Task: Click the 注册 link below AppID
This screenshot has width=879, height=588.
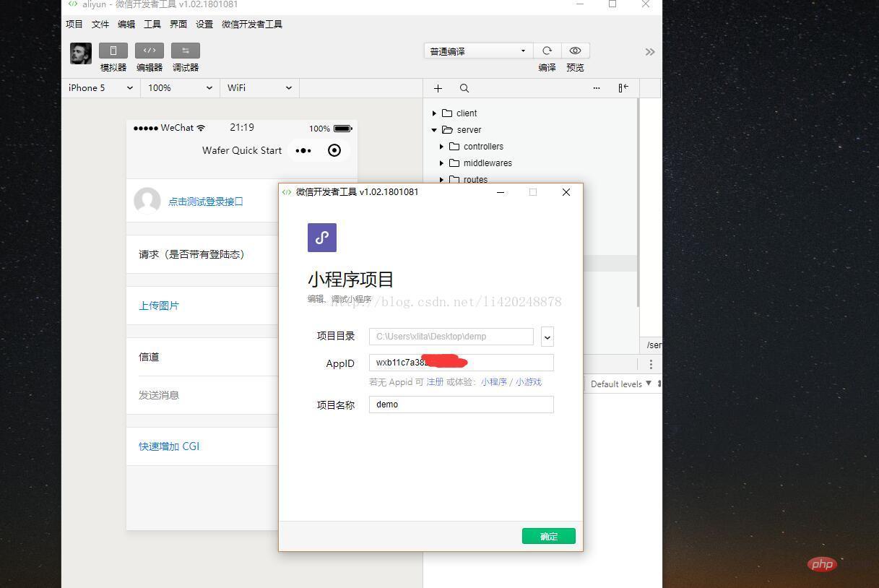Action: pyautogui.click(x=435, y=382)
